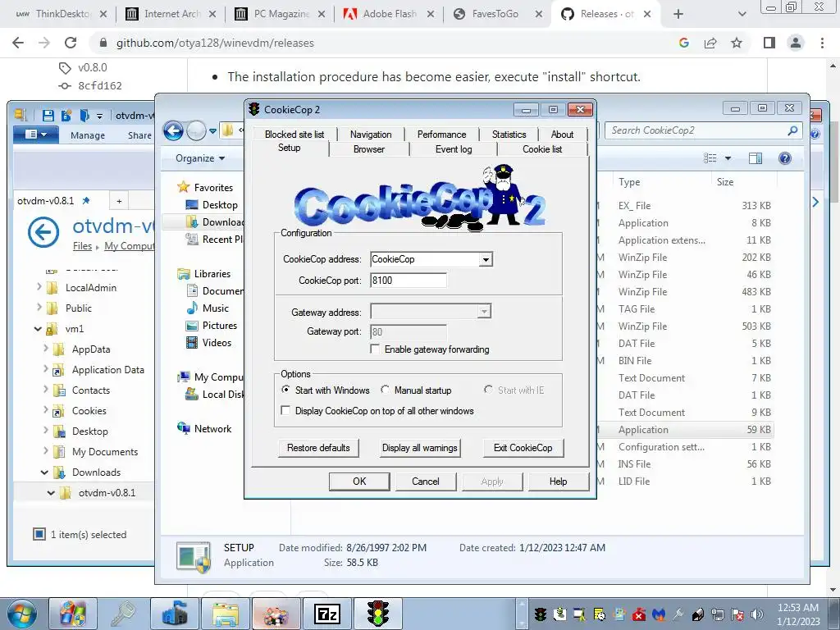Screen dimensions: 840x630
Task: Open the key icon taskbar app
Action: pyautogui.click(x=124, y=614)
